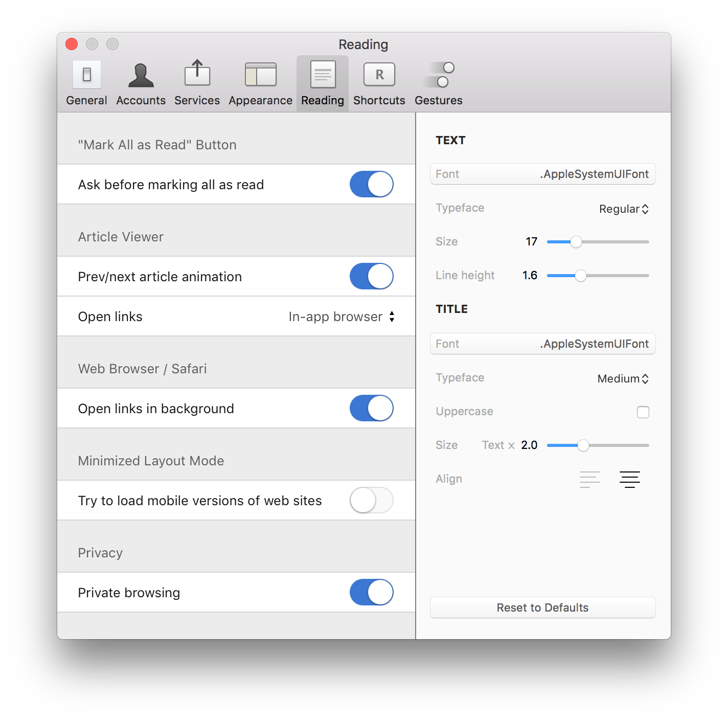Expand the Open links In-app browser dropdown
The width and height of the screenshot is (728, 721).
342,317
